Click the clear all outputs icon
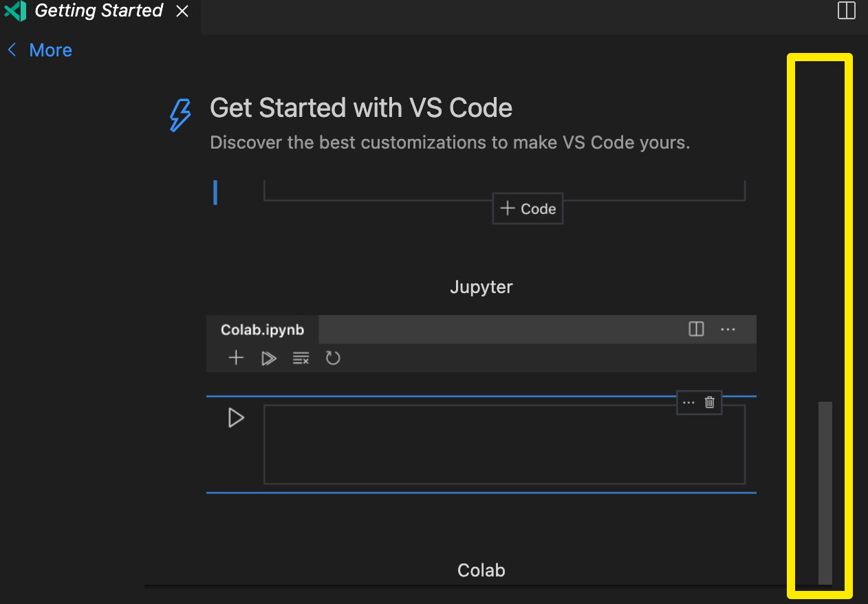This screenshot has width=868, height=604. [x=301, y=358]
